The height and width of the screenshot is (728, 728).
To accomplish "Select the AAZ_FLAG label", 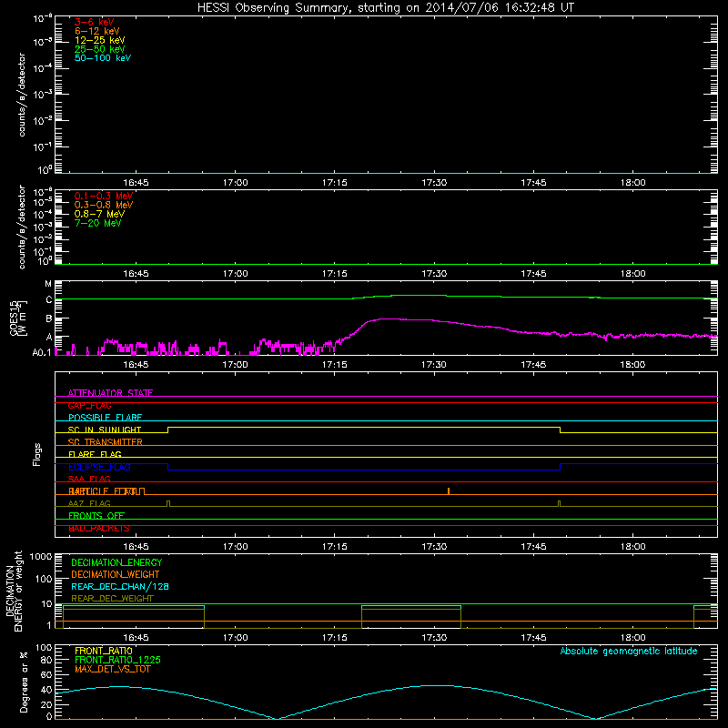I will point(89,503).
